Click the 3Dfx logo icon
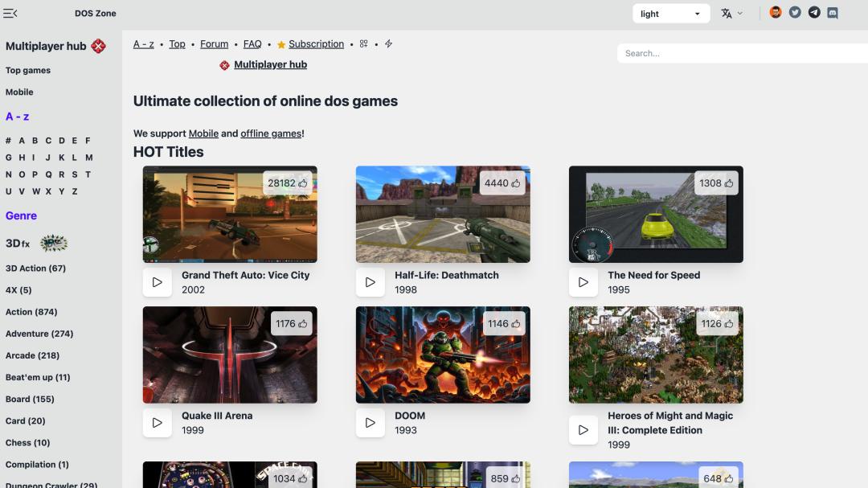The height and width of the screenshot is (488, 868). [x=53, y=243]
